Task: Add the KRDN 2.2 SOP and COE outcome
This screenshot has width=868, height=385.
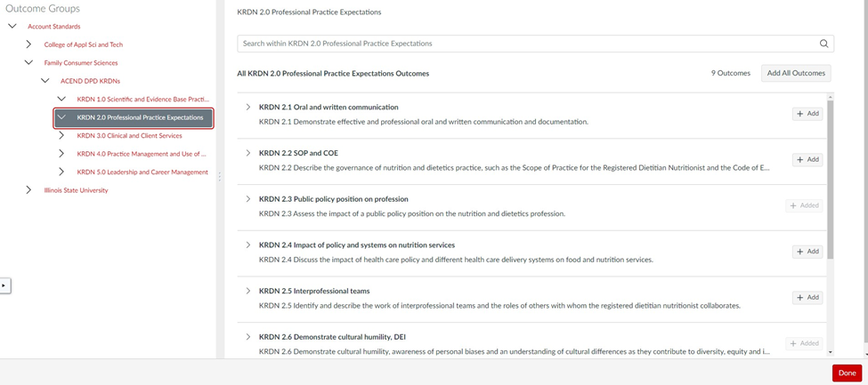Action: click(x=807, y=159)
